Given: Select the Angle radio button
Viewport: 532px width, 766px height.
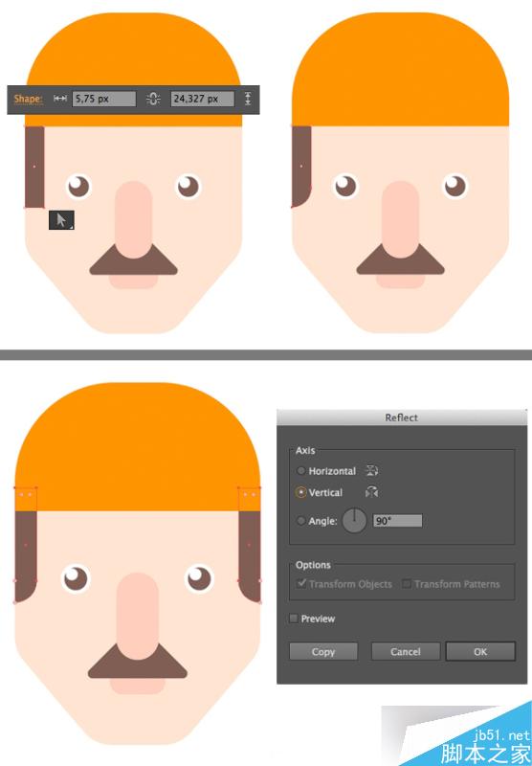Looking at the screenshot, I should click(301, 521).
